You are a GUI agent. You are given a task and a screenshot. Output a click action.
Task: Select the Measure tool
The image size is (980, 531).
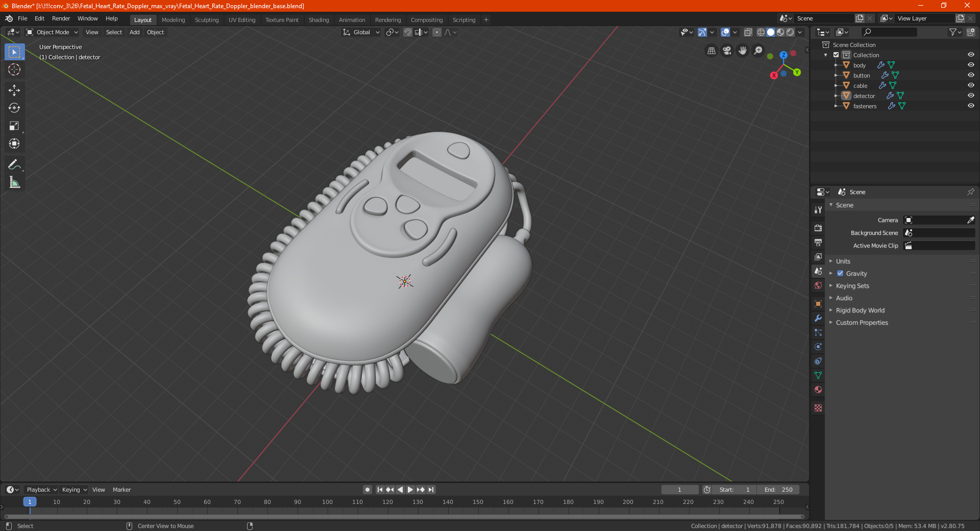point(14,182)
